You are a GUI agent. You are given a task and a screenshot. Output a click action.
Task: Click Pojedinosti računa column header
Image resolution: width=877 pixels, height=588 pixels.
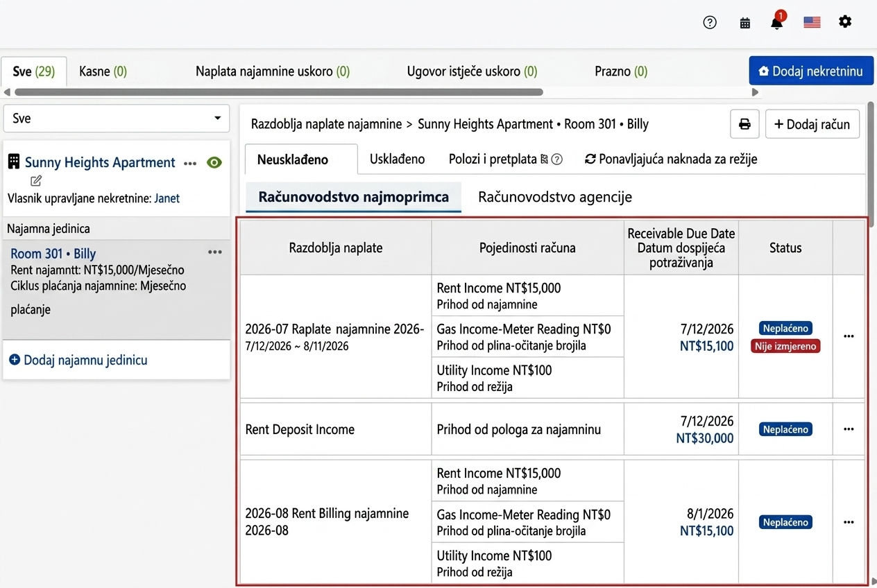pyautogui.click(x=527, y=248)
